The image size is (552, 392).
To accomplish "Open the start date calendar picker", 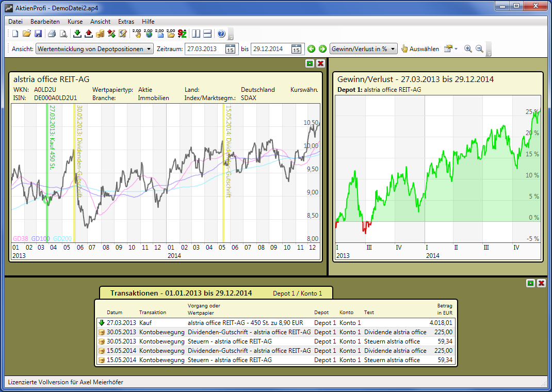I will click(x=231, y=49).
